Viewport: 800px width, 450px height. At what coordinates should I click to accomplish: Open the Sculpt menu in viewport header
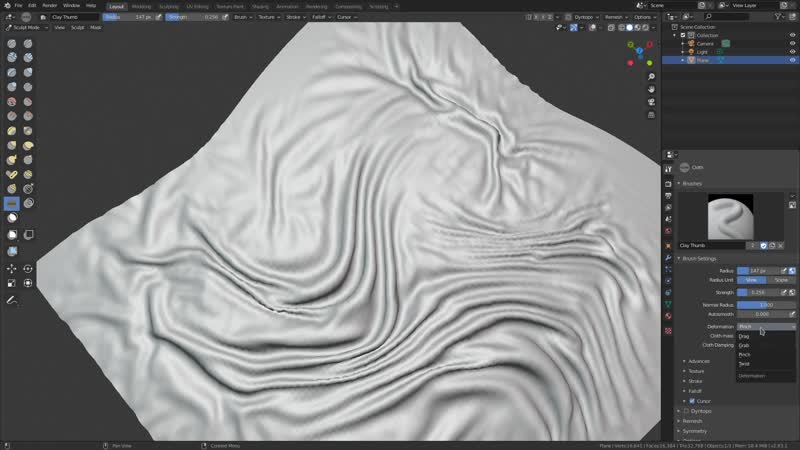click(78, 28)
